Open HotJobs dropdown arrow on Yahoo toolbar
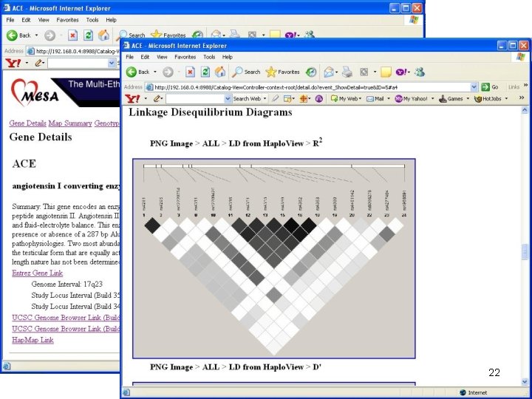 (506, 99)
